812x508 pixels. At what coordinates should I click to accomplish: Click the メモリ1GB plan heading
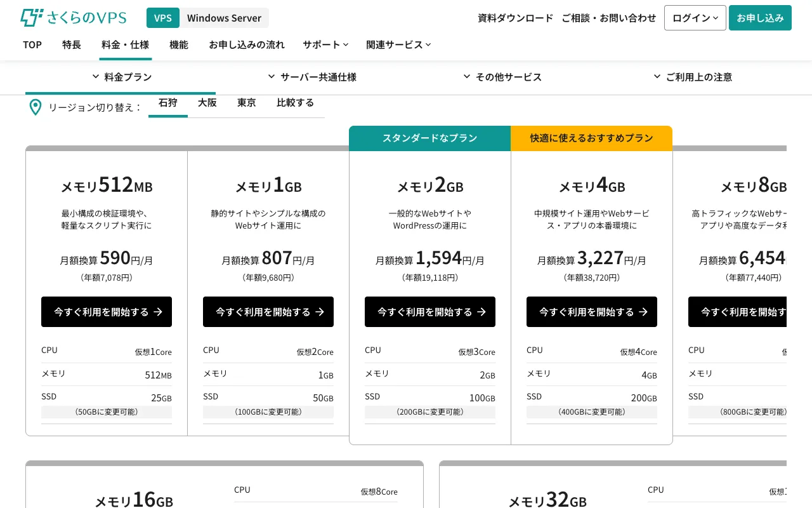click(x=268, y=185)
